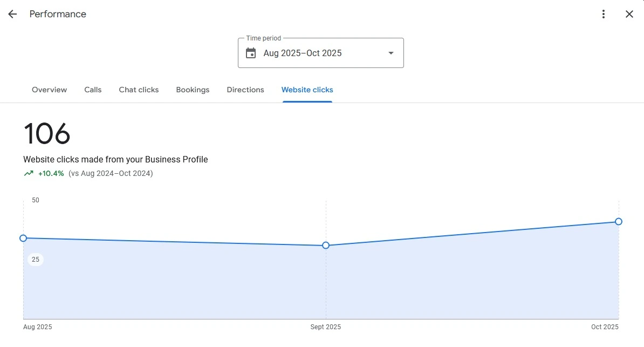Close the Performance panel

(x=629, y=14)
